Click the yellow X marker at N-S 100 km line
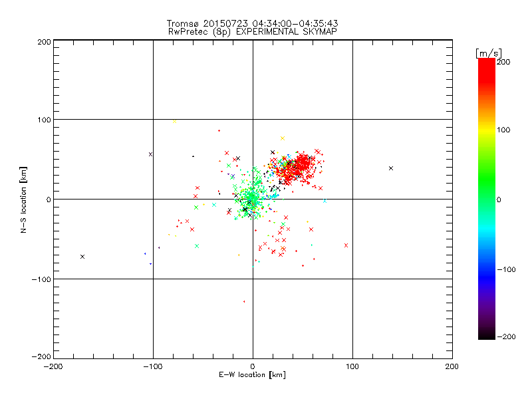 pyautogui.click(x=174, y=121)
